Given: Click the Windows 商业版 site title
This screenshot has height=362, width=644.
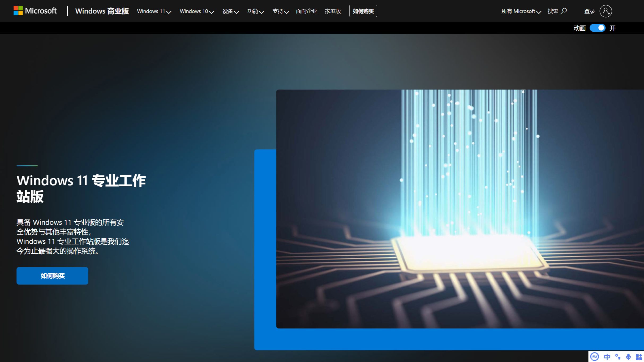Looking at the screenshot, I should point(102,11).
